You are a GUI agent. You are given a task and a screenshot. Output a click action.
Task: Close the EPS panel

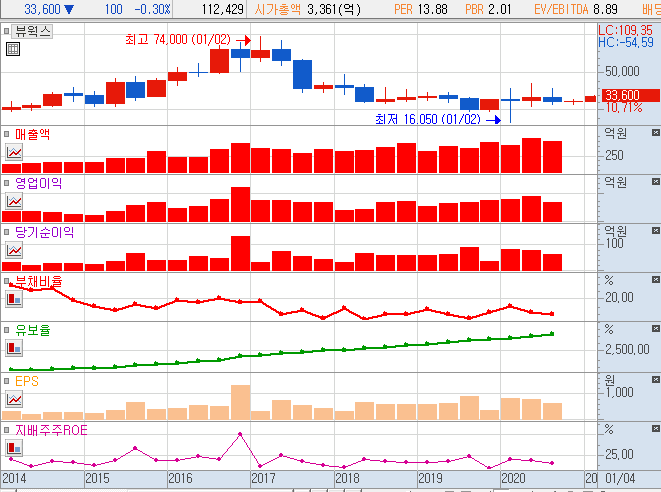point(656,380)
